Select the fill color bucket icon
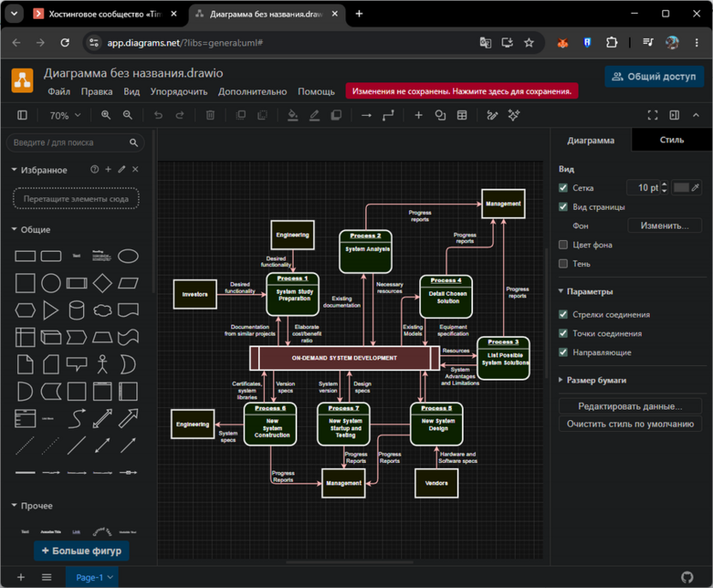 click(x=293, y=116)
